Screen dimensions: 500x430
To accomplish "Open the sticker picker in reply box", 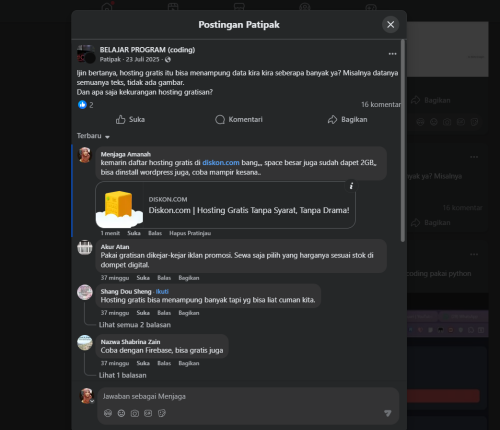I will click(162, 413).
